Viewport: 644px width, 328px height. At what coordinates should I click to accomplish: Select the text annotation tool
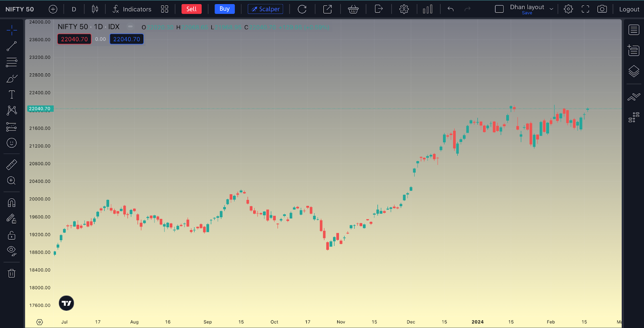tap(12, 95)
